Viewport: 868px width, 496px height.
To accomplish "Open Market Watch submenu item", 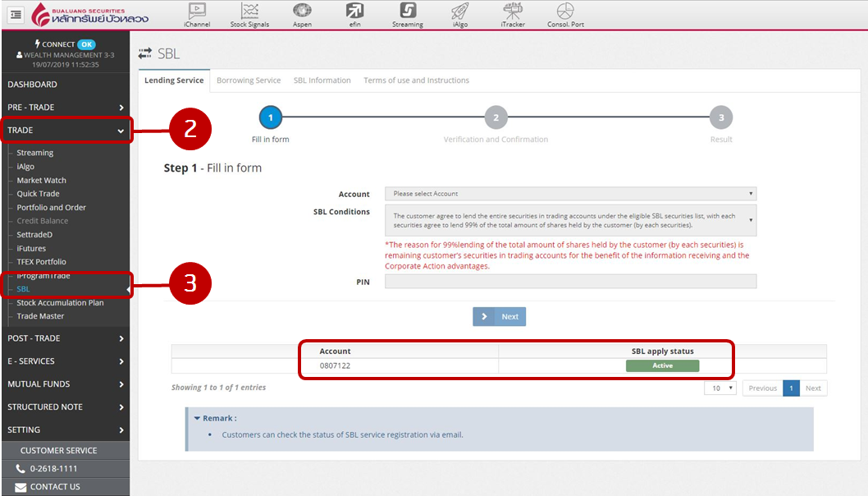I will pos(42,180).
